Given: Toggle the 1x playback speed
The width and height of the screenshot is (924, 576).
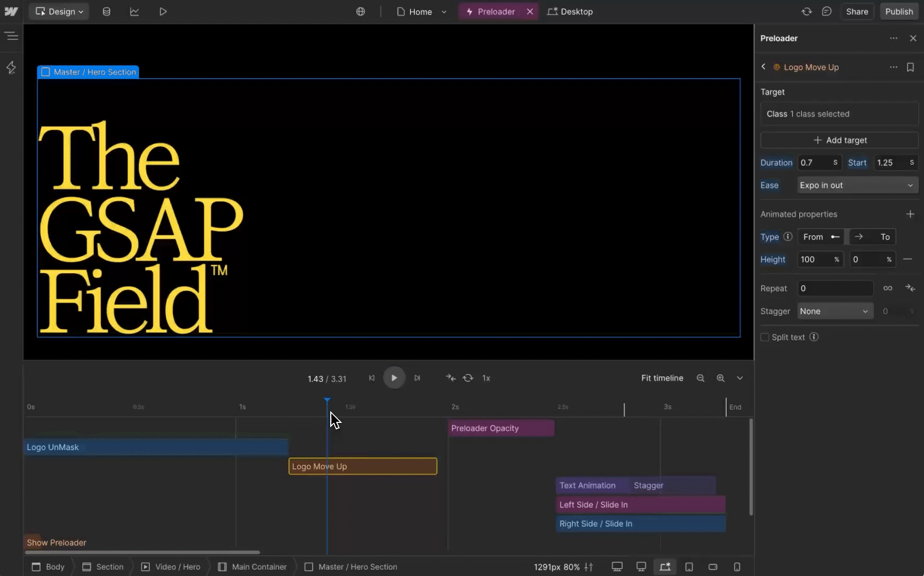Looking at the screenshot, I should (486, 378).
